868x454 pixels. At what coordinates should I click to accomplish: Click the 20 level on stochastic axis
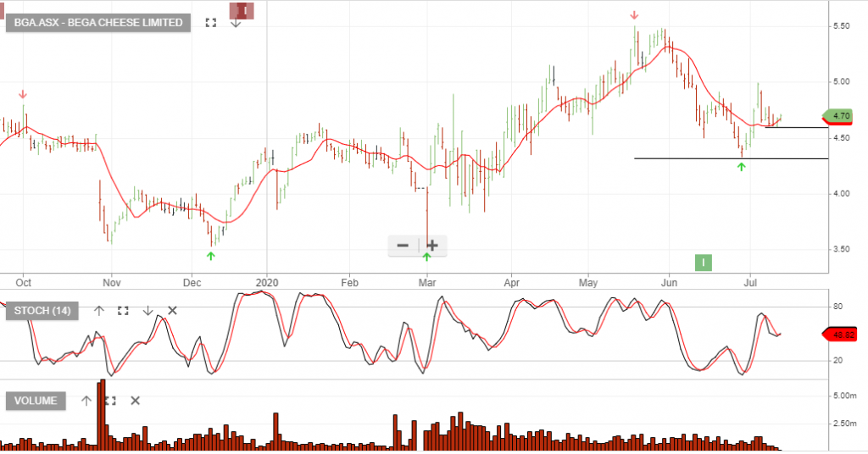[x=838, y=361]
